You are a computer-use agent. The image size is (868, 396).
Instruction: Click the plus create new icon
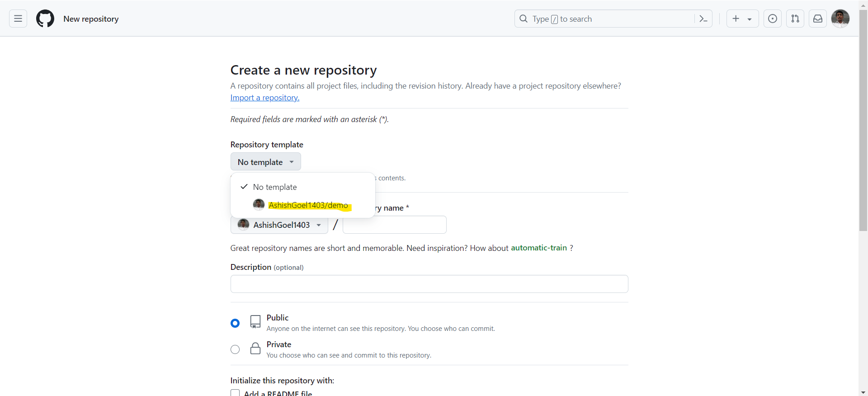[736, 19]
